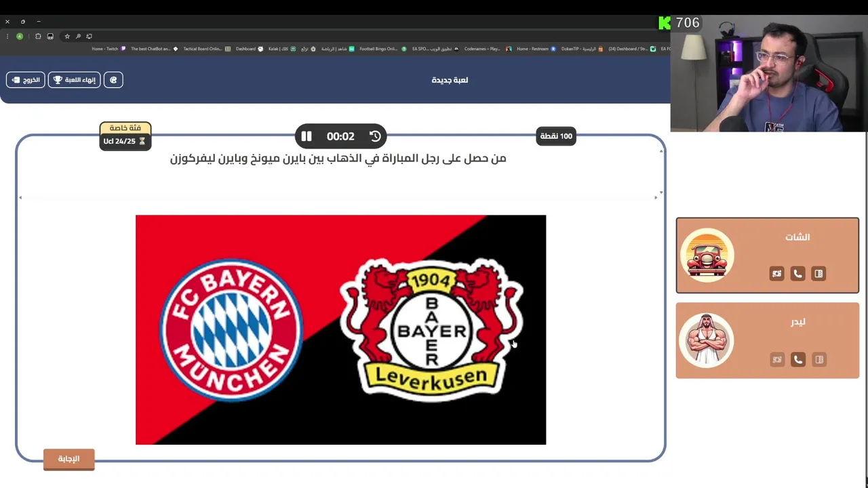The height and width of the screenshot is (488, 868).
Task: Click the muscular man avatar of ليدر
Action: tap(707, 340)
